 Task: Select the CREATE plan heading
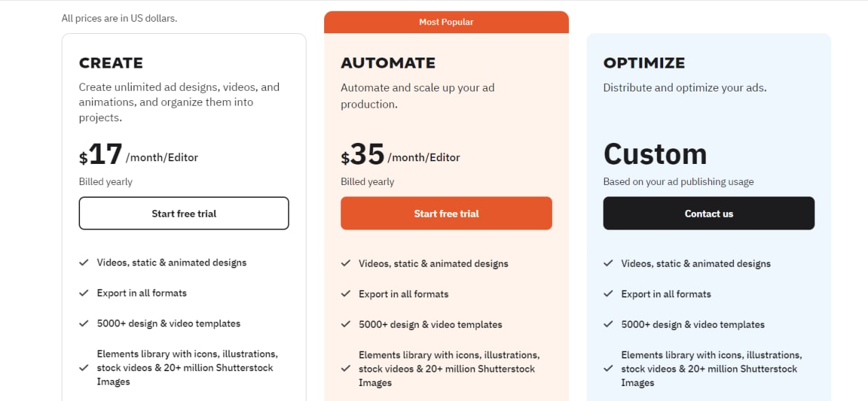[x=111, y=63]
